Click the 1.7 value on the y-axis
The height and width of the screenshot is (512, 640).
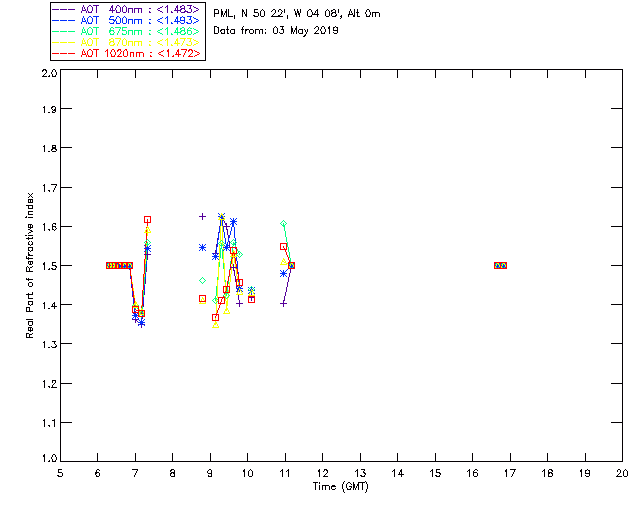[49, 188]
